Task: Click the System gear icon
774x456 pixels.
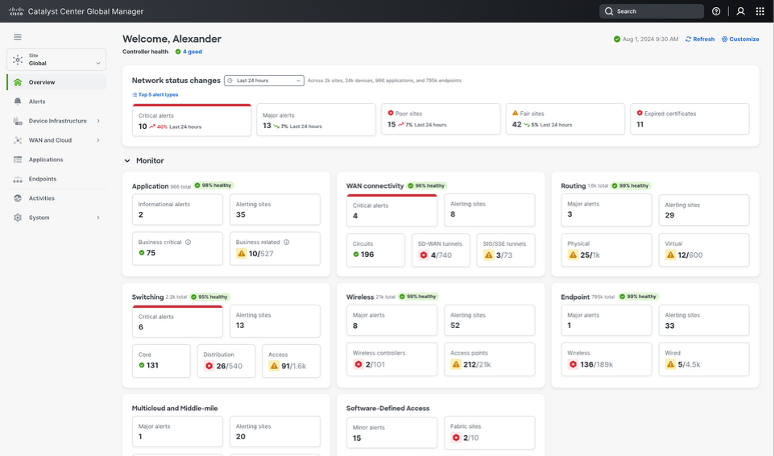Action: click(x=18, y=218)
